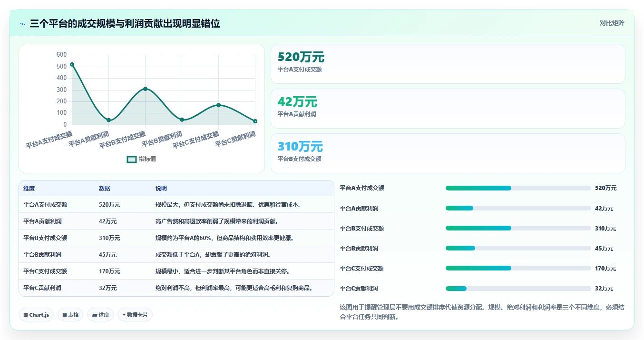
Task: Click the progress bar for 平台B支付成交额
Action: pos(518,228)
